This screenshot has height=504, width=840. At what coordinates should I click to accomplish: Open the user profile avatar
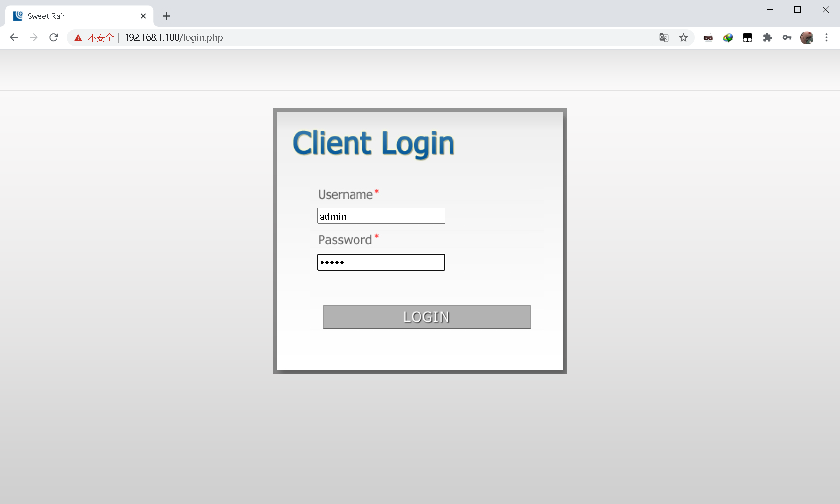pos(807,38)
